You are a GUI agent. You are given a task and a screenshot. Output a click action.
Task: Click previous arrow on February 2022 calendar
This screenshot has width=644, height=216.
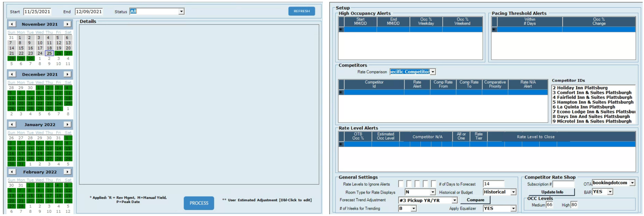pos(12,172)
